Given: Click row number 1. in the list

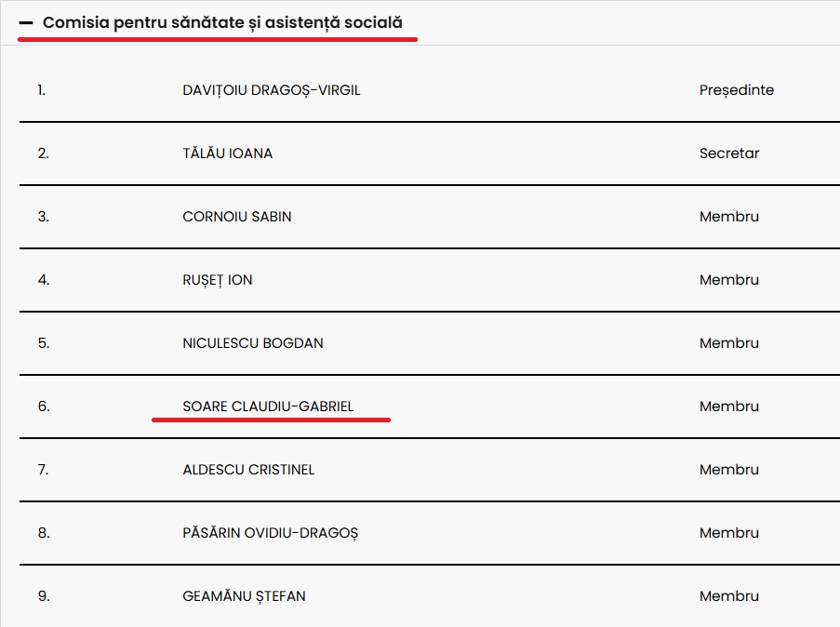Looking at the screenshot, I should 41,90.
